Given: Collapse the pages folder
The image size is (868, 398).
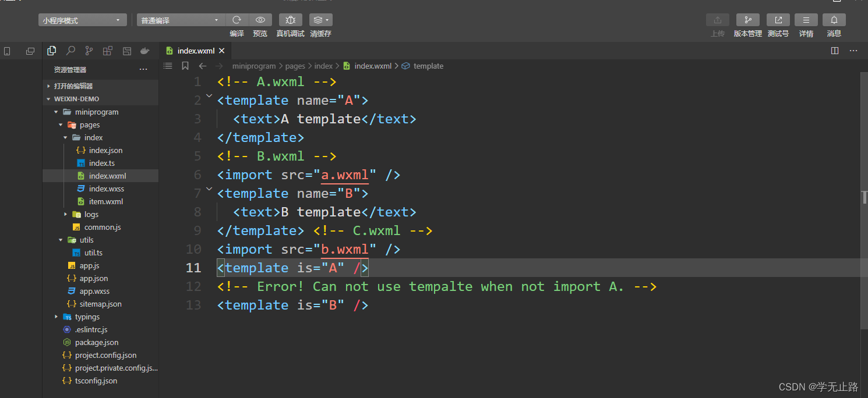Looking at the screenshot, I should (100, 125).
